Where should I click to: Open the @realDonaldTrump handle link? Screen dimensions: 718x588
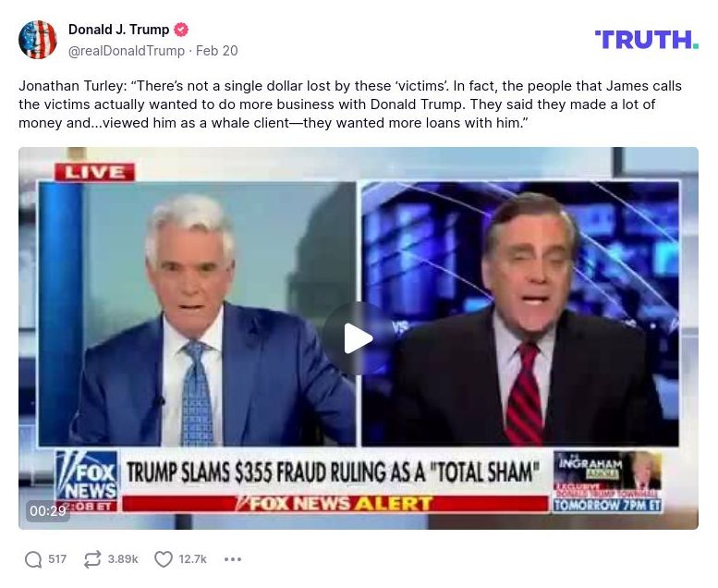tap(127, 51)
